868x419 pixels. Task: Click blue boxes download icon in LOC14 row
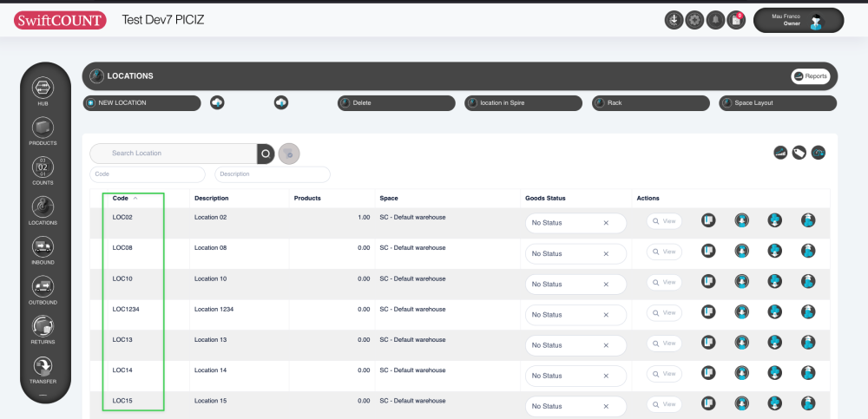tap(775, 373)
